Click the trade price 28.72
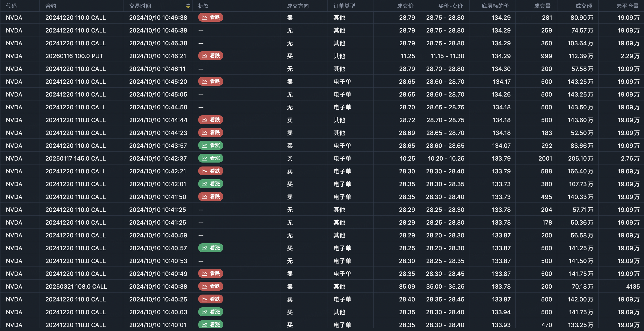 407,120
